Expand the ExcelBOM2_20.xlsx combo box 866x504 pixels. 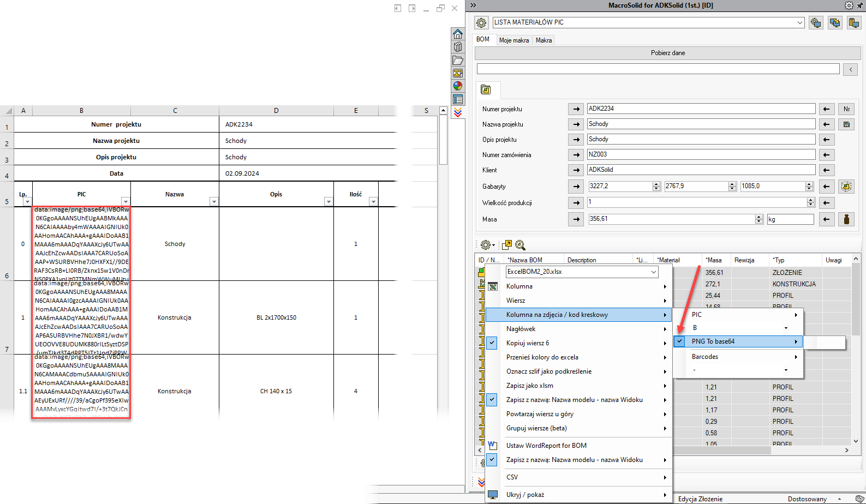[653, 272]
